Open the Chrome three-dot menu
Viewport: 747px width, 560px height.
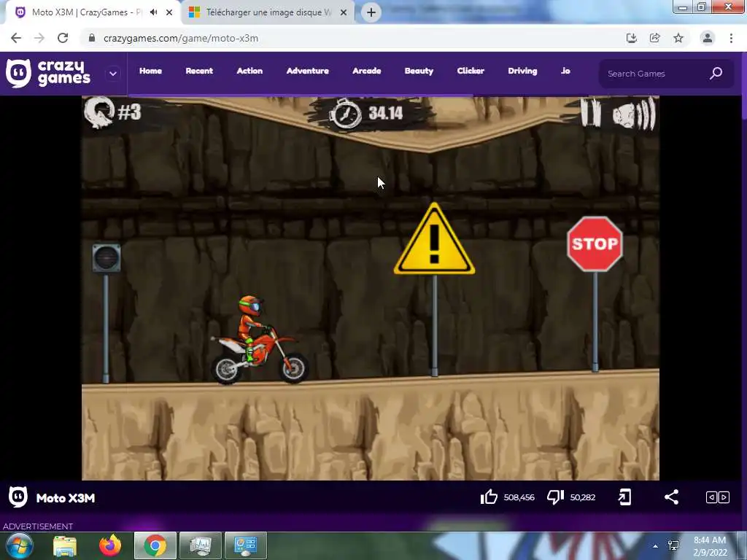coord(731,38)
